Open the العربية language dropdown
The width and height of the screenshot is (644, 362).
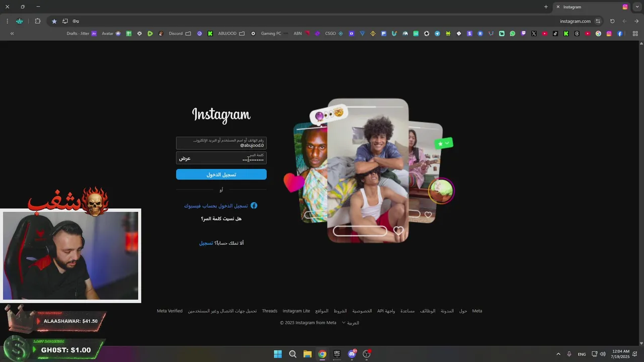[x=351, y=323]
